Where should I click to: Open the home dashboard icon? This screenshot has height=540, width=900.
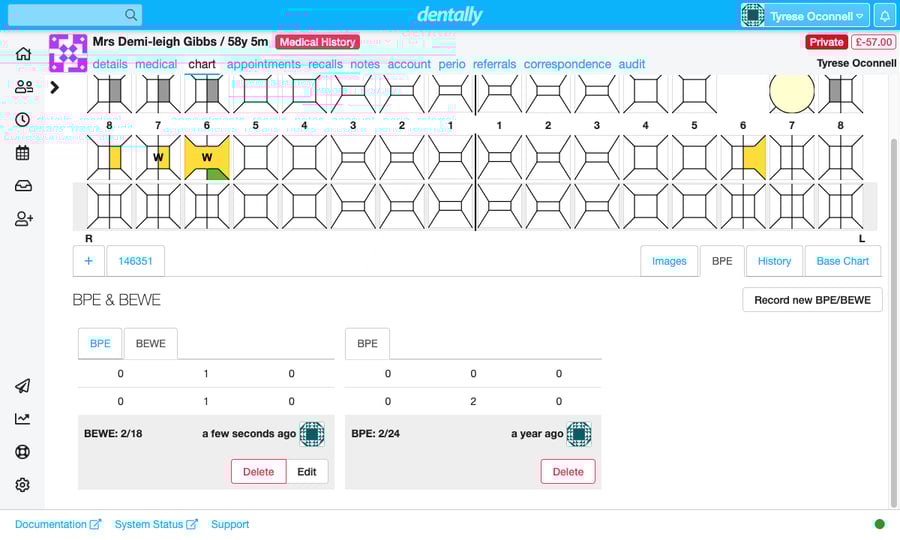(23, 54)
